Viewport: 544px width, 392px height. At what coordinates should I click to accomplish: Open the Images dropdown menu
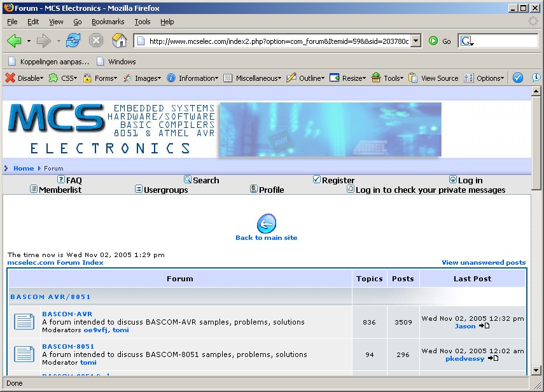pyautogui.click(x=159, y=78)
